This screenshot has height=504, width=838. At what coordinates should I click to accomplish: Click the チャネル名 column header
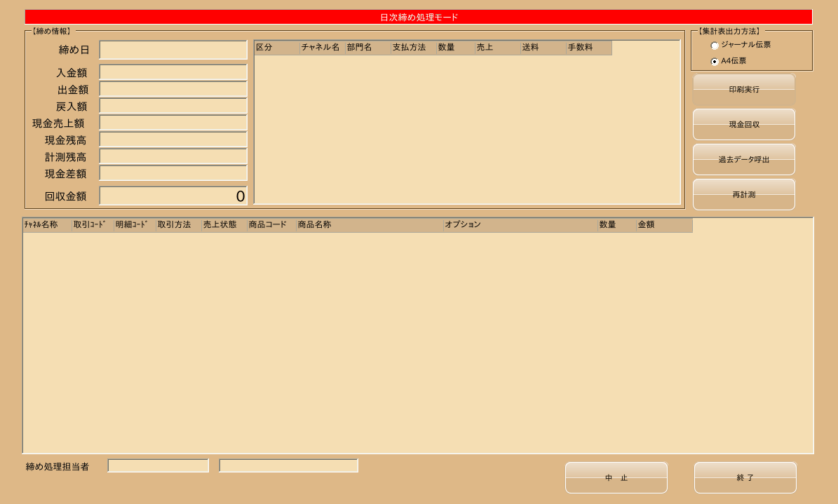(323, 48)
